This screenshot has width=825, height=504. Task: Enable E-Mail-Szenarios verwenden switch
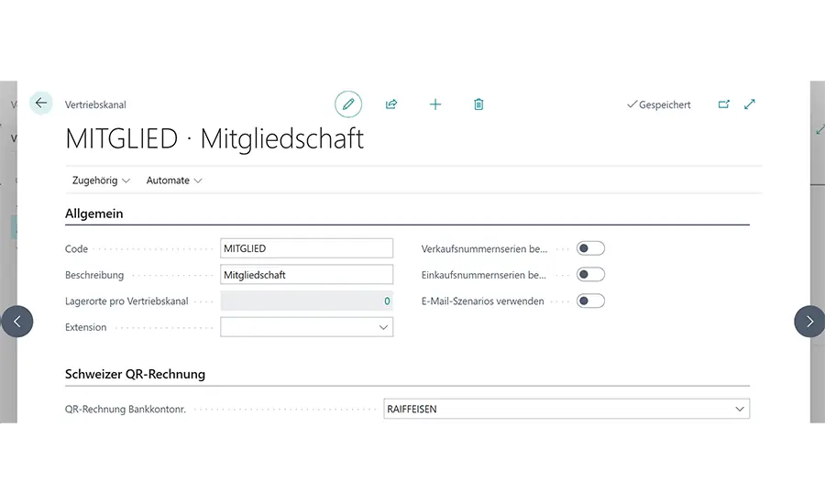click(x=590, y=301)
